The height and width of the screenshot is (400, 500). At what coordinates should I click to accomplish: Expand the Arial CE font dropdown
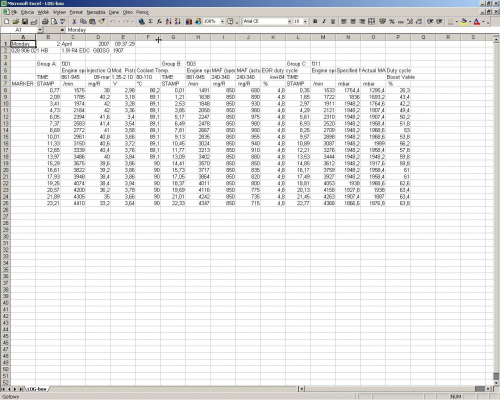click(x=289, y=22)
